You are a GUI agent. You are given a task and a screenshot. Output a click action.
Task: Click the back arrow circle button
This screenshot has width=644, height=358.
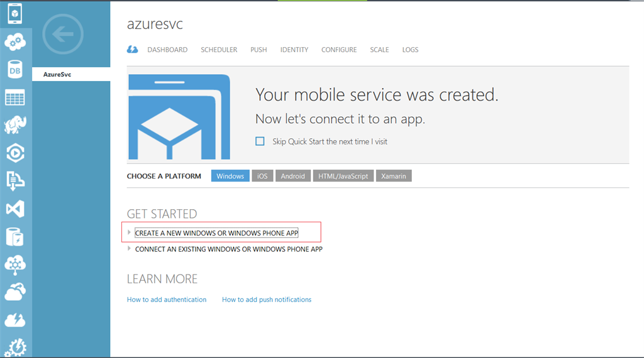[63, 34]
